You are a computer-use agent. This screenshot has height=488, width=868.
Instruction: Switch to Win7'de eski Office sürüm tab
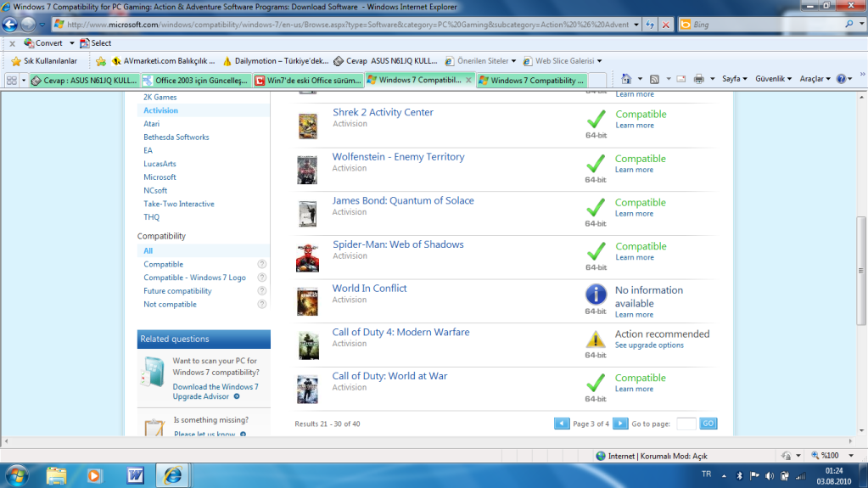(x=308, y=81)
